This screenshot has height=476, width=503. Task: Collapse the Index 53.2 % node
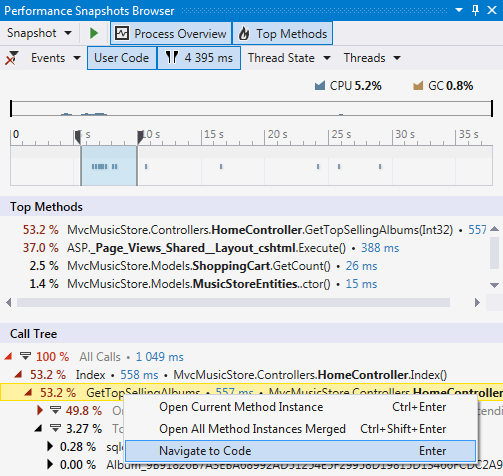click(18, 375)
